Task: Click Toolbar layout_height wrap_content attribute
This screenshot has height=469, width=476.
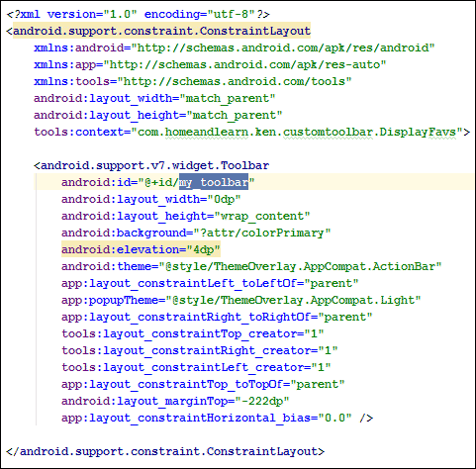Action: coord(186,216)
